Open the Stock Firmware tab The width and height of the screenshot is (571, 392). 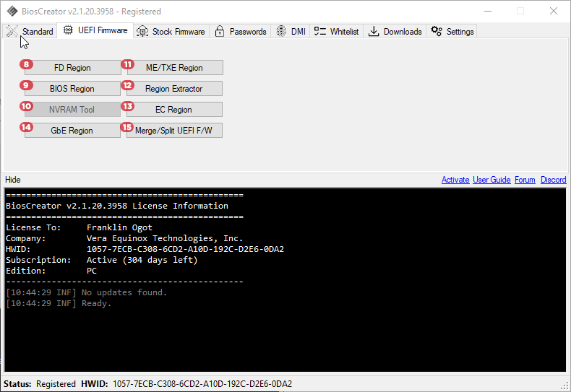tap(171, 32)
